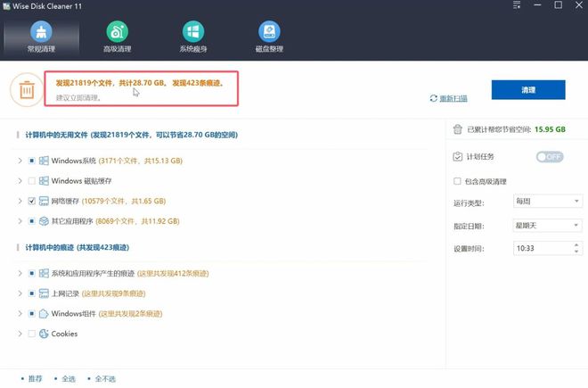Uncheck the 网络缓存 checkbox
Image resolution: width=588 pixels, height=388 pixels.
pos(32,202)
